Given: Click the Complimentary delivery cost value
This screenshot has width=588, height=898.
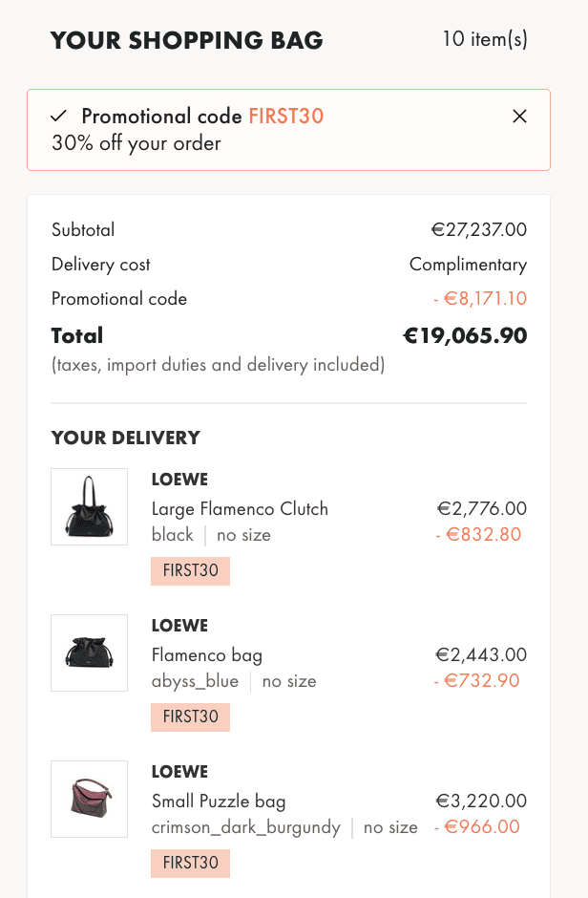Looking at the screenshot, I should click(x=469, y=265).
